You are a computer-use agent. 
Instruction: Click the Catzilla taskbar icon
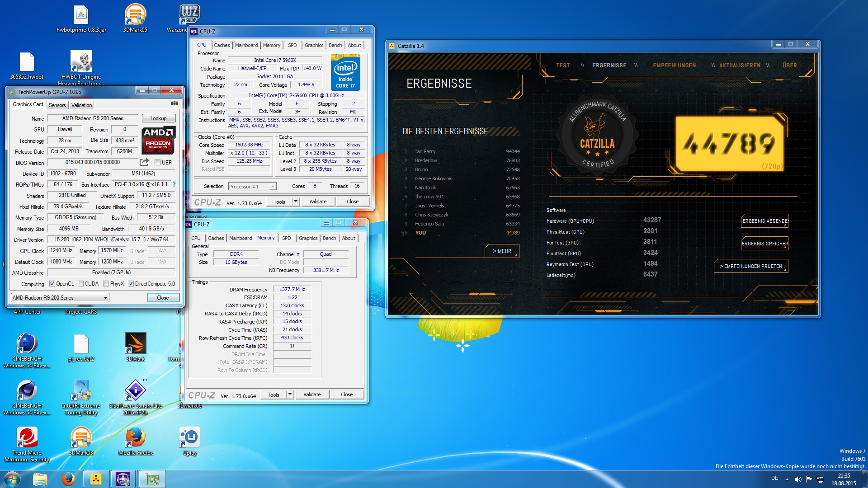click(96, 479)
